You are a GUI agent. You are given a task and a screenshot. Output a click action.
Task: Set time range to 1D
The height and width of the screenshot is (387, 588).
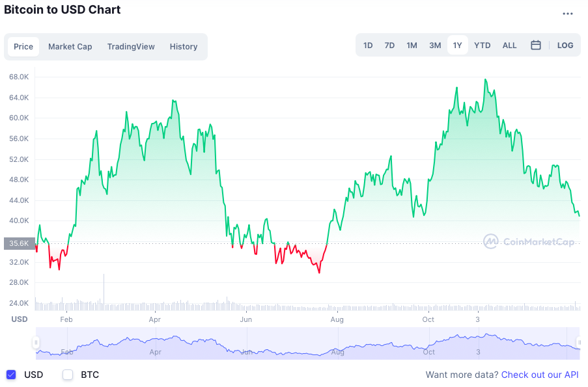click(368, 46)
